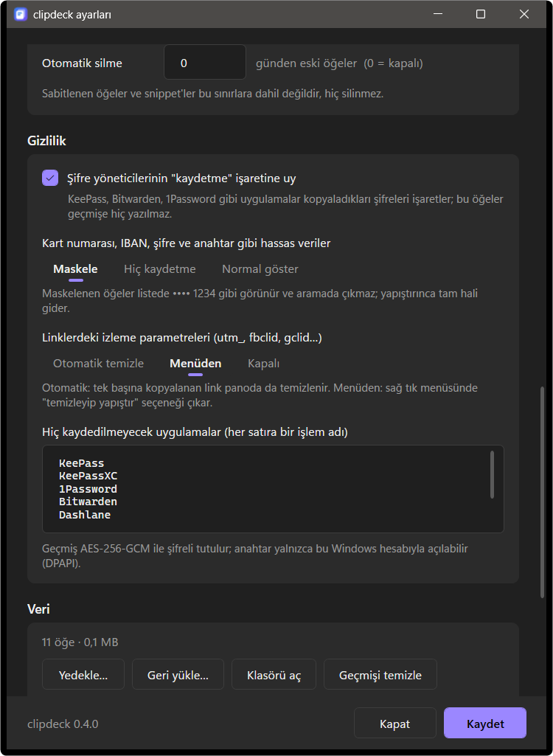Image resolution: width=553 pixels, height=756 pixels.
Task: Click the first KeePass line in the list
Action: [82, 463]
